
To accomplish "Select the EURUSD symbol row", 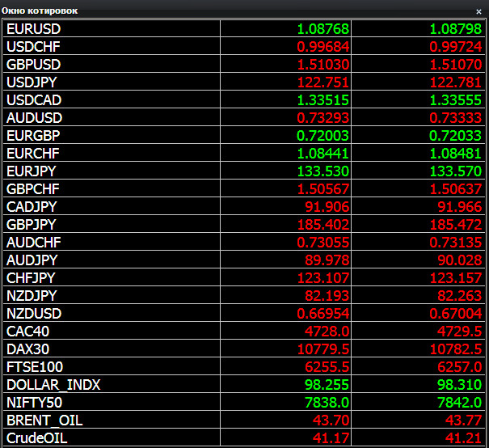I will coord(33,28).
